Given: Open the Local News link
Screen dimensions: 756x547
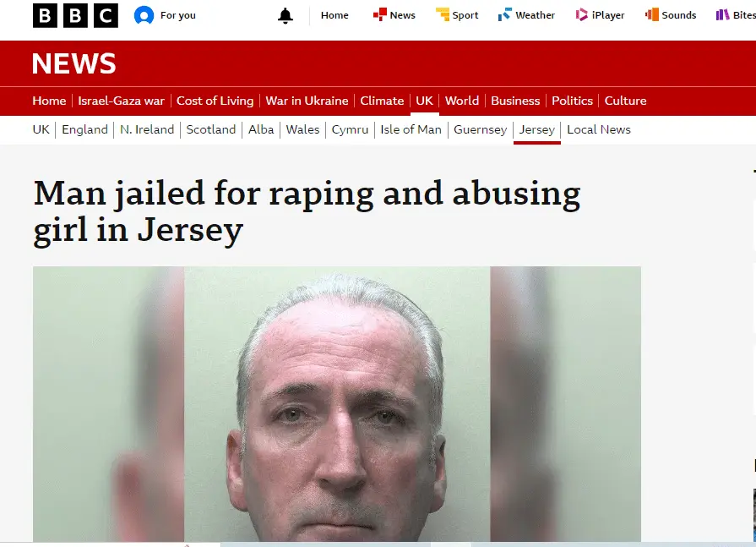Looking at the screenshot, I should click(x=599, y=129).
